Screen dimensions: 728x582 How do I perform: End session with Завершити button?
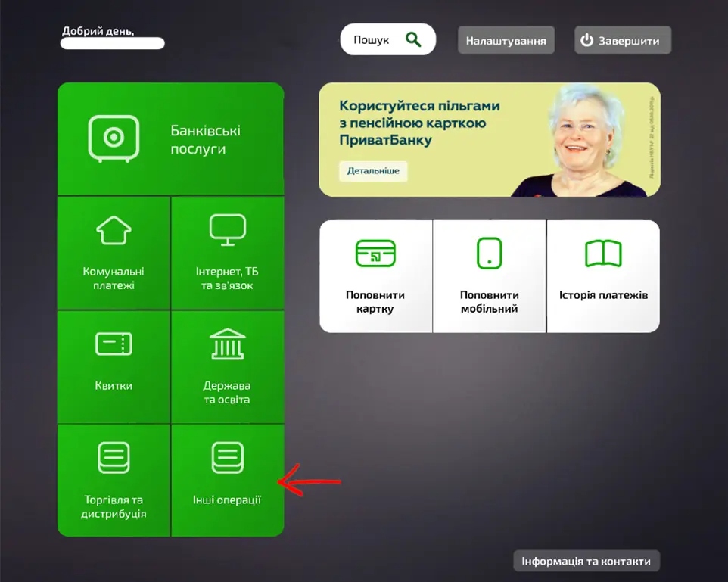(623, 40)
